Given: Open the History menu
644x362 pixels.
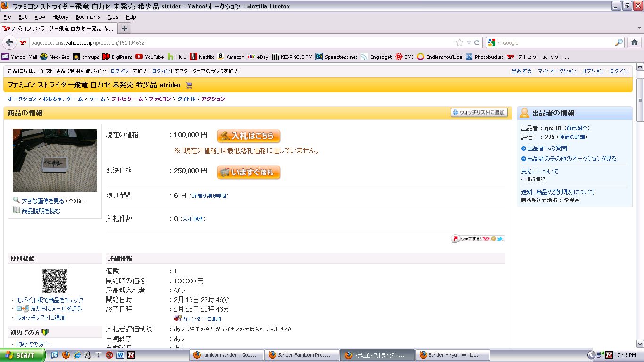Looking at the screenshot, I should 60,17.
